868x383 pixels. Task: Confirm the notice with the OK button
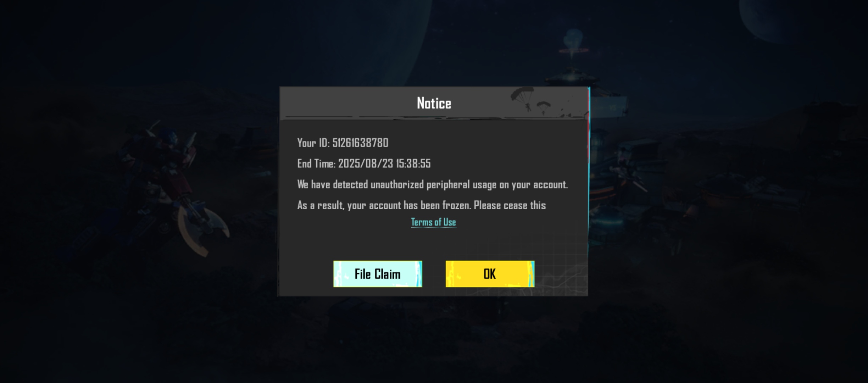tap(490, 274)
